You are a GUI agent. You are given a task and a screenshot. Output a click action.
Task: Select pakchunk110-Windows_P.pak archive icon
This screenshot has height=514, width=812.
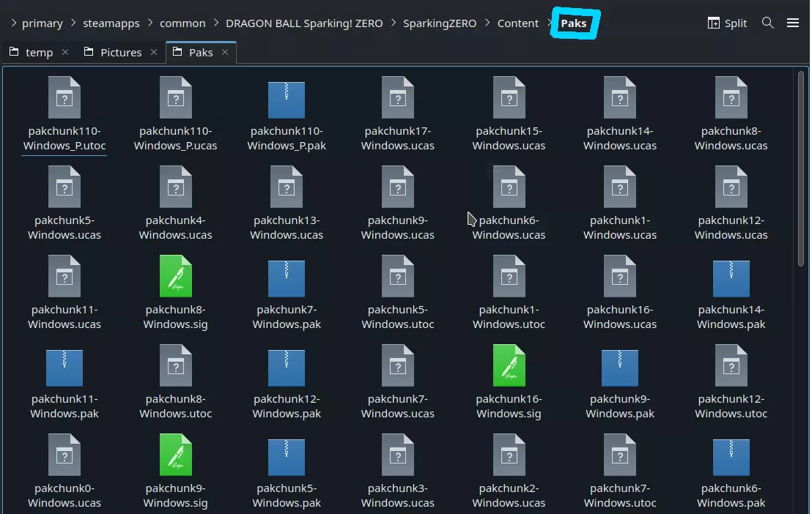click(x=287, y=100)
